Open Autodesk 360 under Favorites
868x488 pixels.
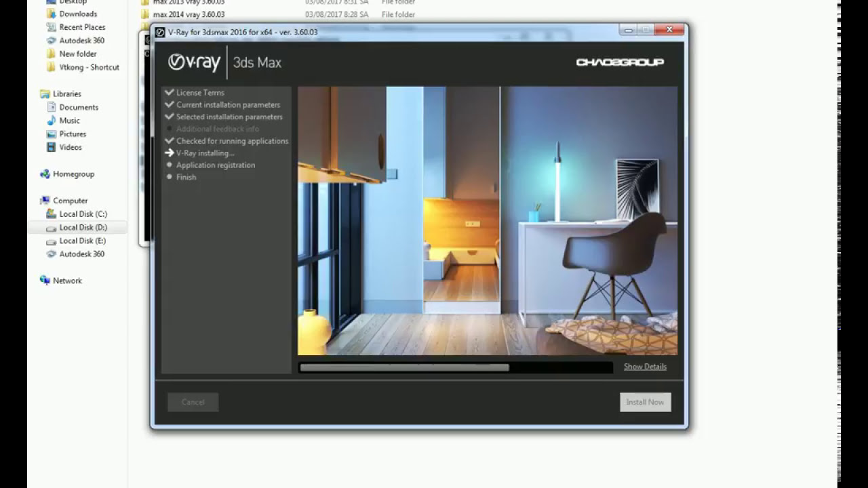(81, 41)
